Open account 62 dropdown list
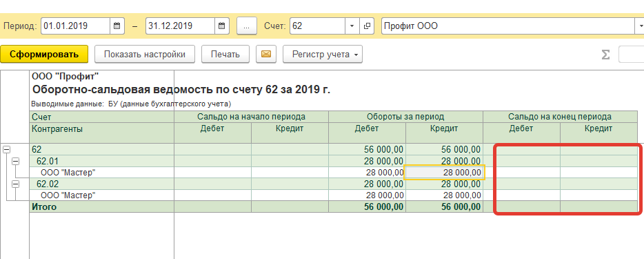This screenshot has height=259, width=644. 352,26
